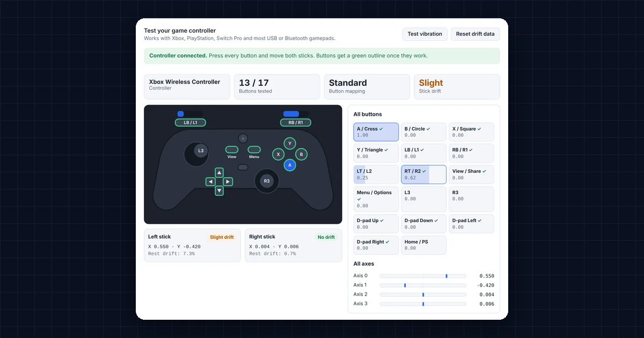Click the D-pad left arrow on diagram
Screen dimensions: 644x338
210,182
